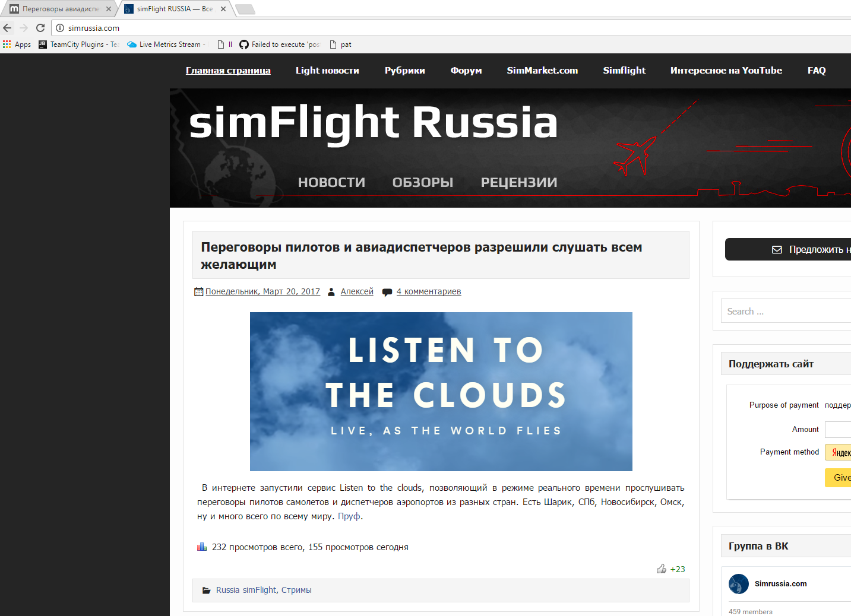Reload the page with refresh icon
The height and width of the screenshot is (616, 851).
coord(40,28)
